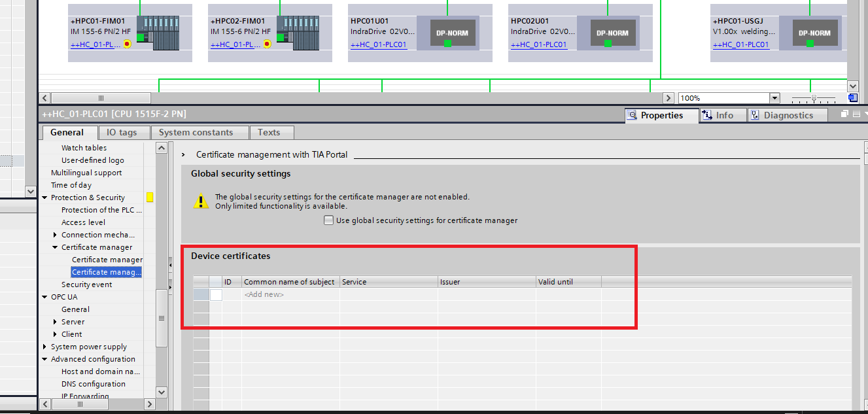
Task: Click the right-pointing splitter arrow beside the tree
Action: [x=171, y=286]
